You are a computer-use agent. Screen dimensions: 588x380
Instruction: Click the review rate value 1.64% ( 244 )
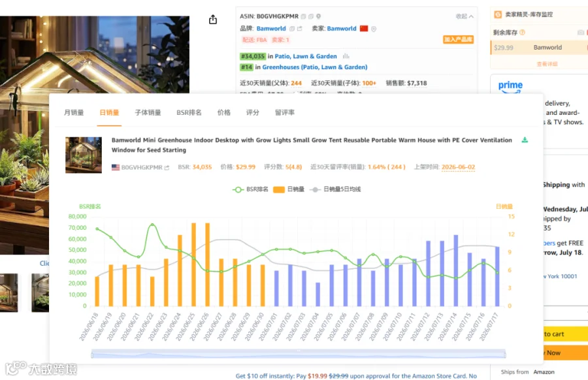click(x=387, y=167)
